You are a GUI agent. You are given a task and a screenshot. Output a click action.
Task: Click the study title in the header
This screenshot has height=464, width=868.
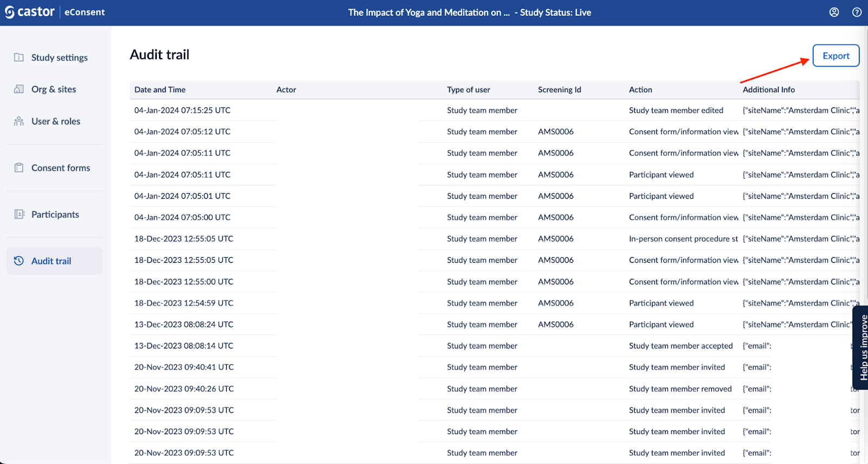coord(429,12)
